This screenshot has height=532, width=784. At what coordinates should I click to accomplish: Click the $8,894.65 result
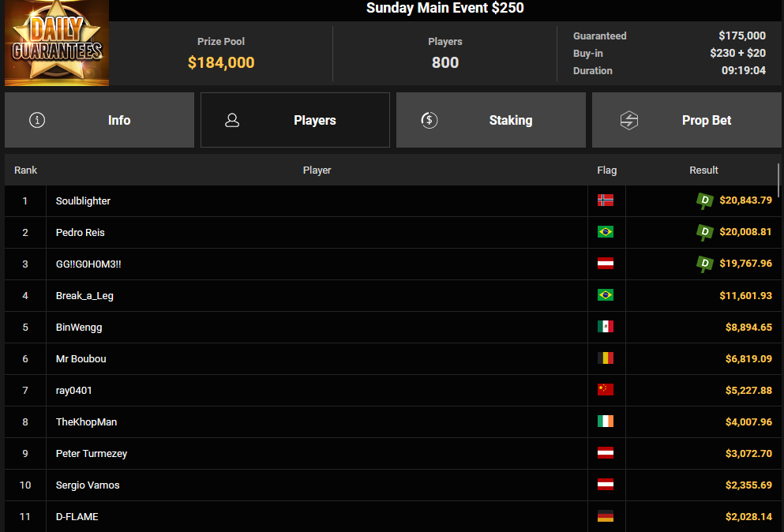[x=748, y=327]
